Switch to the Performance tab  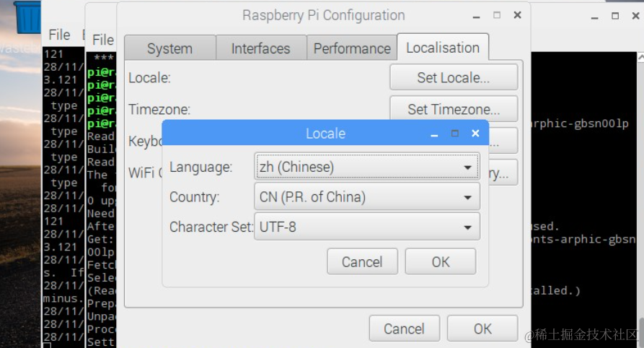point(352,48)
